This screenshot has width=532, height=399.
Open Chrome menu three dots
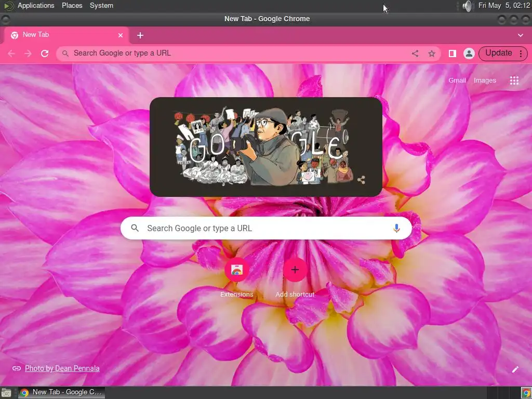coord(521,54)
